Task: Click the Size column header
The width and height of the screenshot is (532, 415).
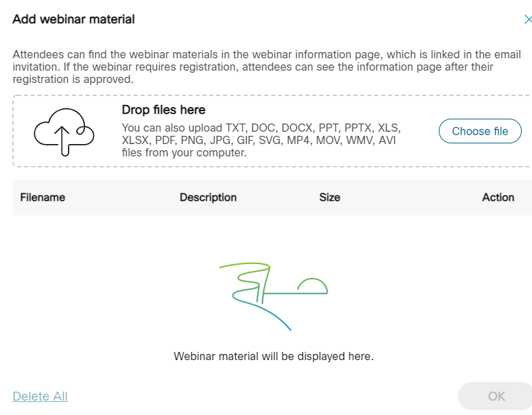Action: pyautogui.click(x=329, y=198)
